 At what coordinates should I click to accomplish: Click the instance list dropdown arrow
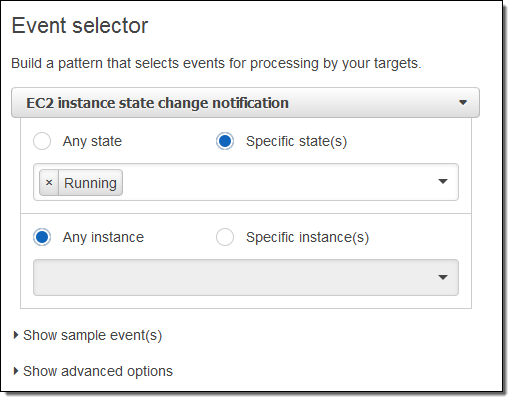(443, 277)
